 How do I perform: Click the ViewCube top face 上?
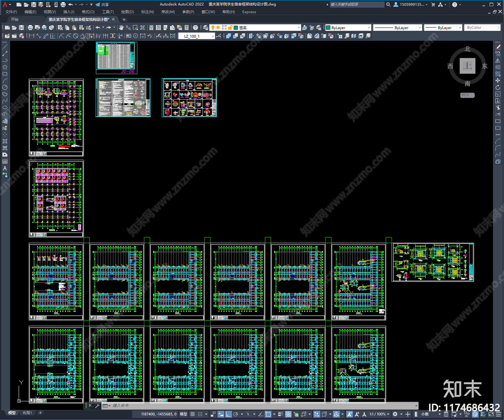point(467,66)
